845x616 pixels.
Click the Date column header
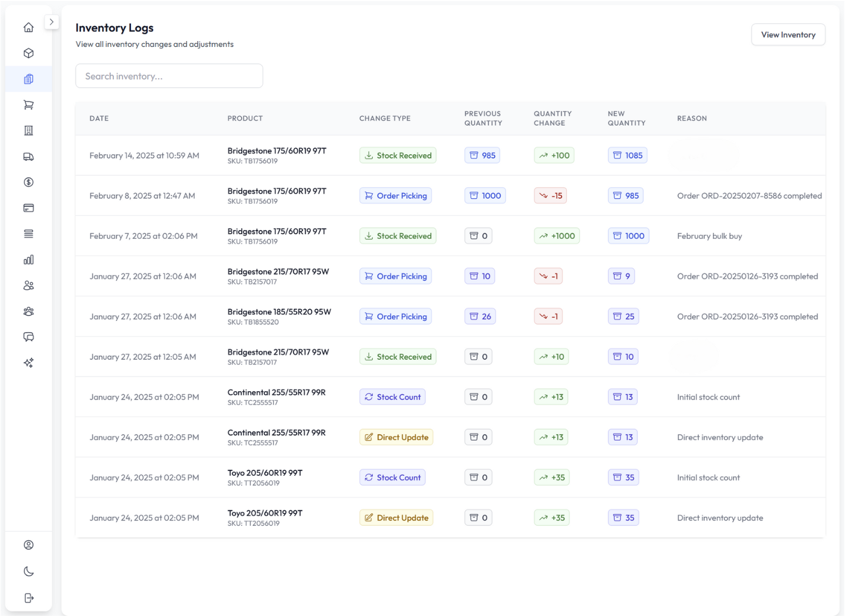pos(99,119)
